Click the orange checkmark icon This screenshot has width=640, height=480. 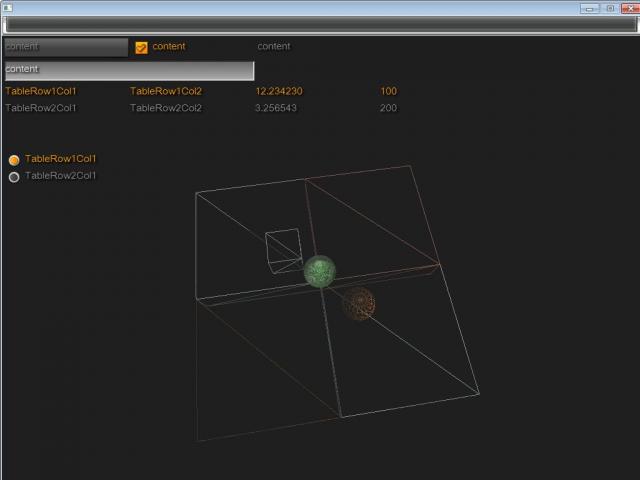point(141,47)
